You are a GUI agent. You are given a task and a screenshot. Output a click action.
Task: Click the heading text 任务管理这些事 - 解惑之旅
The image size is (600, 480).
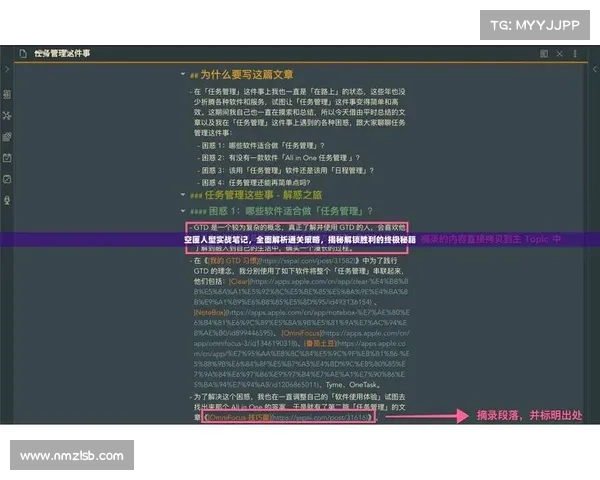[x=263, y=195]
